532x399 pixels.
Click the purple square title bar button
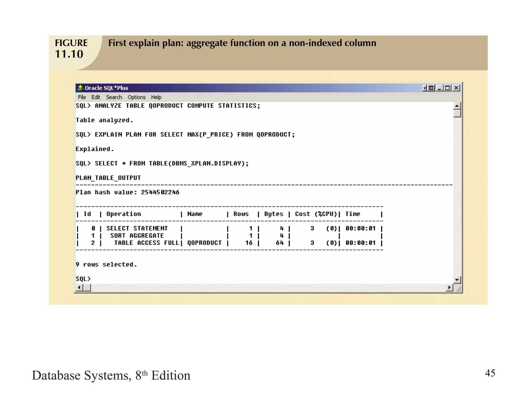[431, 88]
